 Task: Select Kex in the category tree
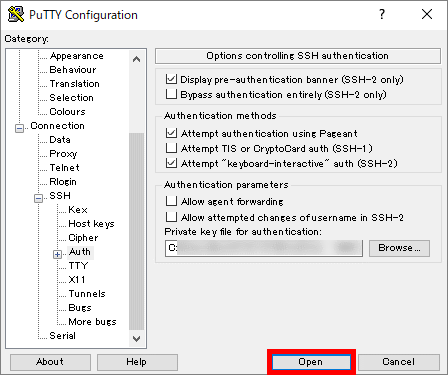78,210
